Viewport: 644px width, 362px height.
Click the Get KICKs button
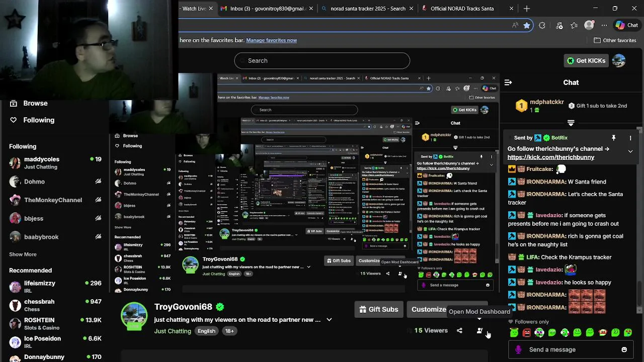click(586, 61)
